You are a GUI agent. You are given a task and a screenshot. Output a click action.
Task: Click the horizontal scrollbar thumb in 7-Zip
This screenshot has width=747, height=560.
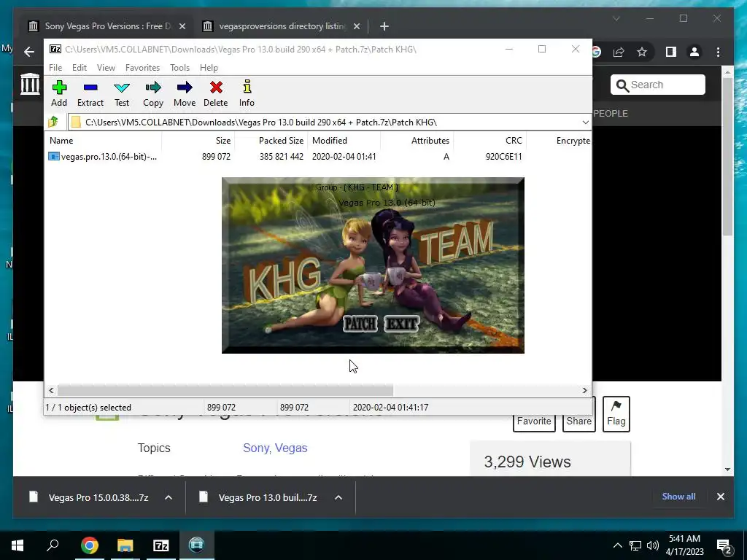(x=225, y=390)
